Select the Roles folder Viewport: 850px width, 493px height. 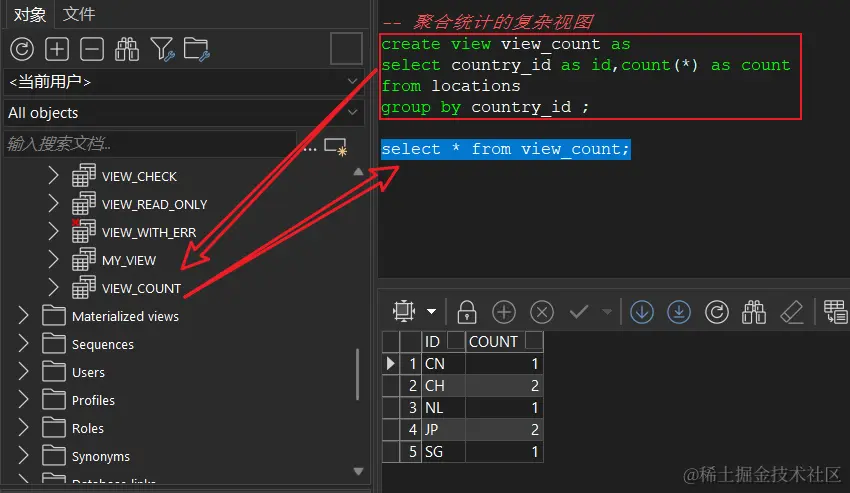[88, 428]
